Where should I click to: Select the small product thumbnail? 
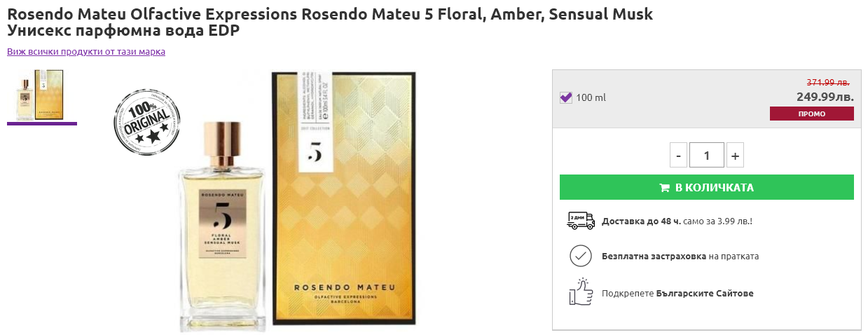(x=41, y=95)
